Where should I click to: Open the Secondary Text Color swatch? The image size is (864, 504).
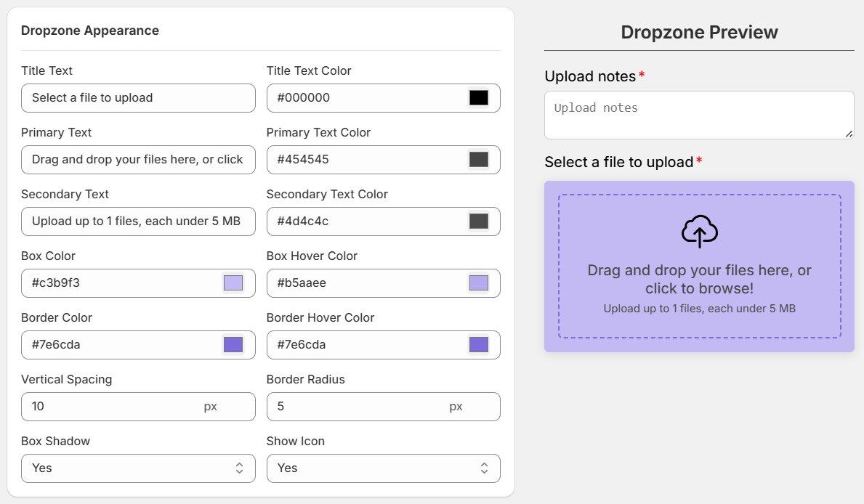pyautogui.click(x=478, y=221)
